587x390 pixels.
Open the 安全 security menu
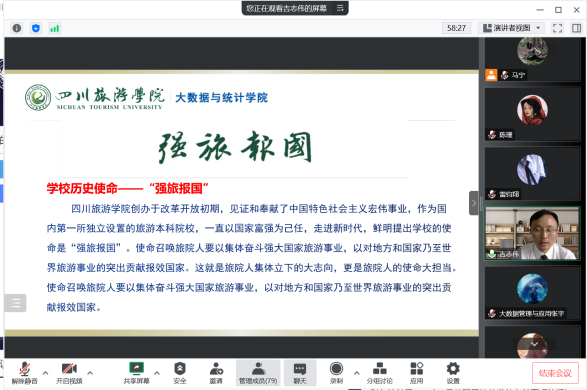tap(180, 373)
